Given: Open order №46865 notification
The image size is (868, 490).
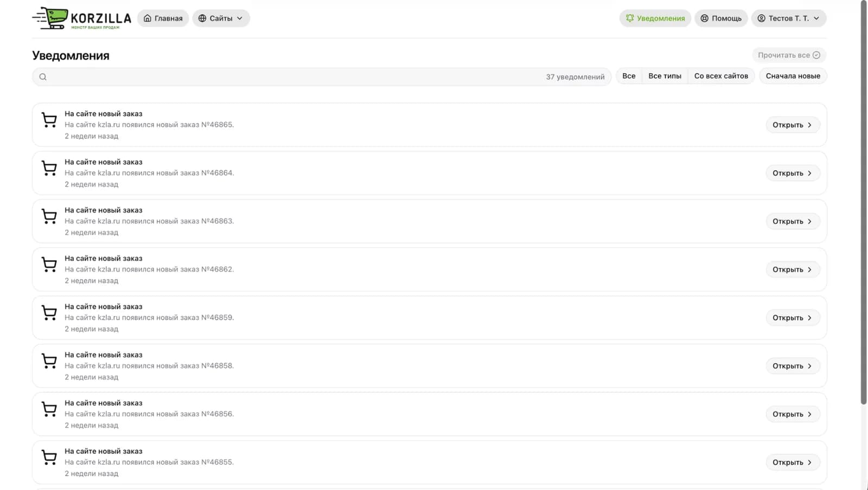Looking at the screenshot, I should (793, 125).
